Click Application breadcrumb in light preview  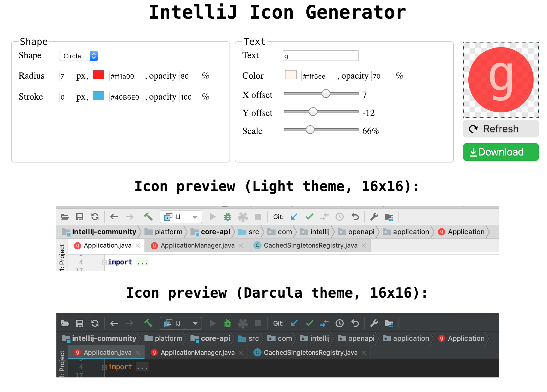pyautogui.click(x=461, y=232)
